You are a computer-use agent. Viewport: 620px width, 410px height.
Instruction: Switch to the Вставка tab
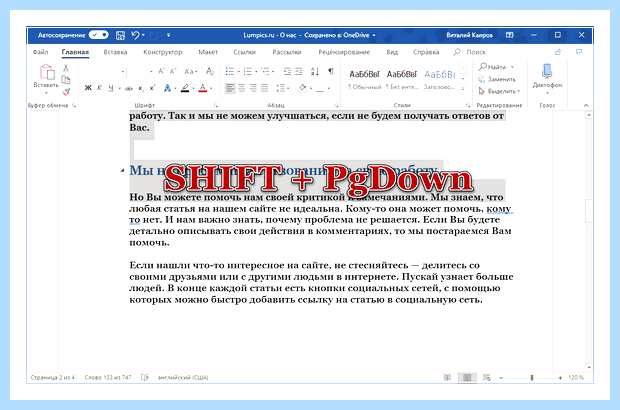point(115,52)
